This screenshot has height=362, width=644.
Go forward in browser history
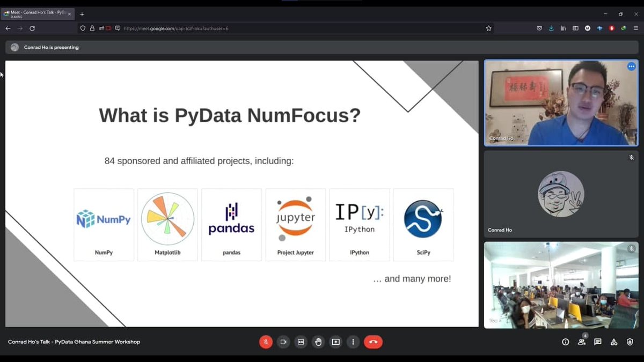(x=20, y=28)
